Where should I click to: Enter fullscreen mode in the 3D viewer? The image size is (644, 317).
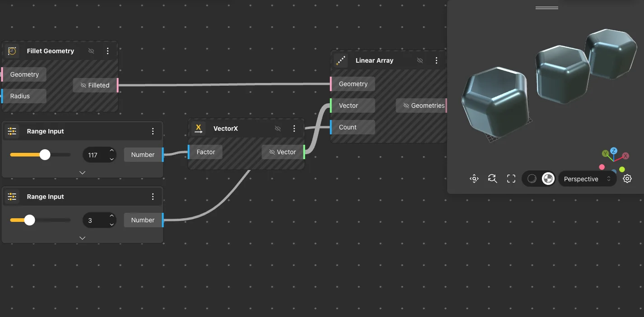(511, 179)
